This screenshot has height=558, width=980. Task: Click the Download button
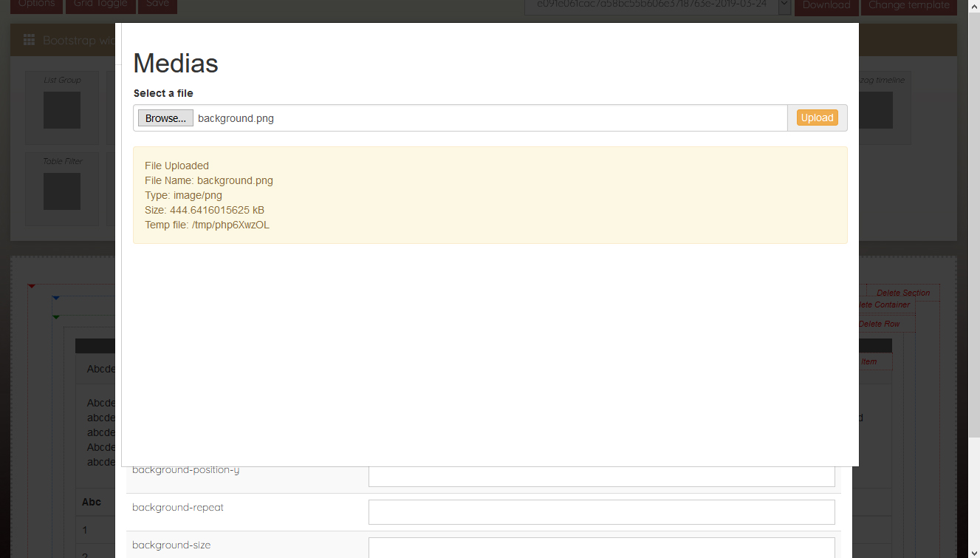[826, 5]
